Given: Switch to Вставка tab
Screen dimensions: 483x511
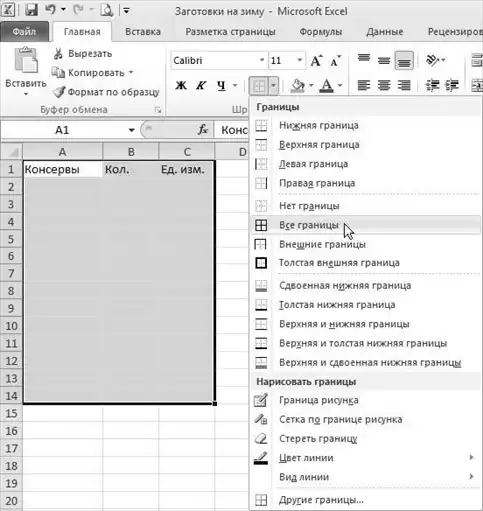Looking at the screenshot, I should point(143,32).
